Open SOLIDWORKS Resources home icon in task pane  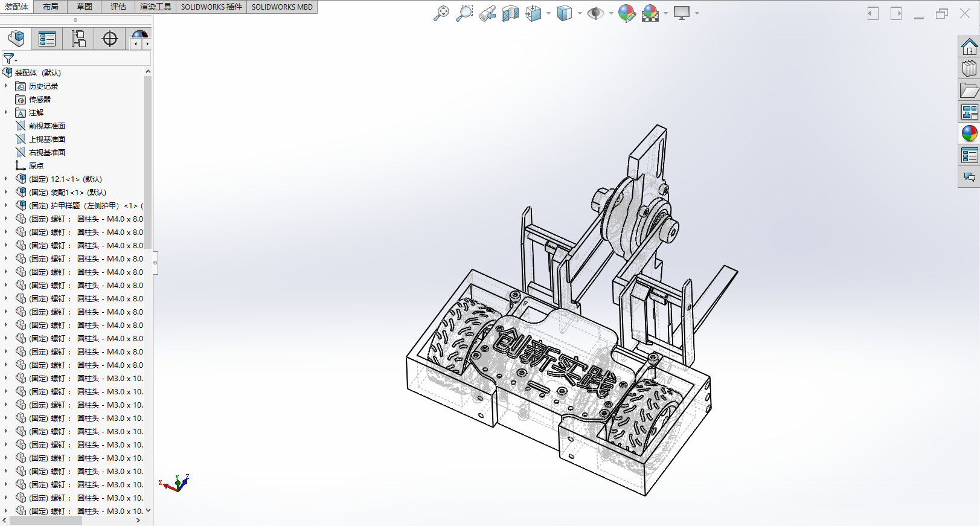point(969,47)
